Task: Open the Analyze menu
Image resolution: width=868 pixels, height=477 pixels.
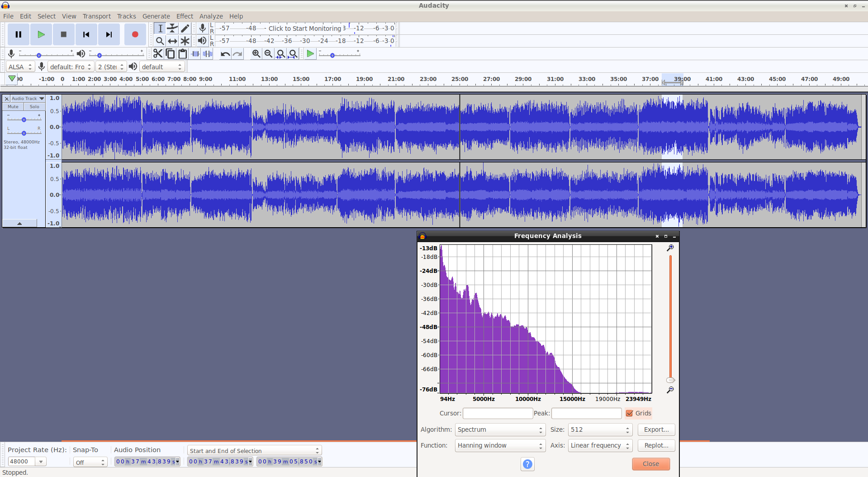Action: click(x=211, y=16)
